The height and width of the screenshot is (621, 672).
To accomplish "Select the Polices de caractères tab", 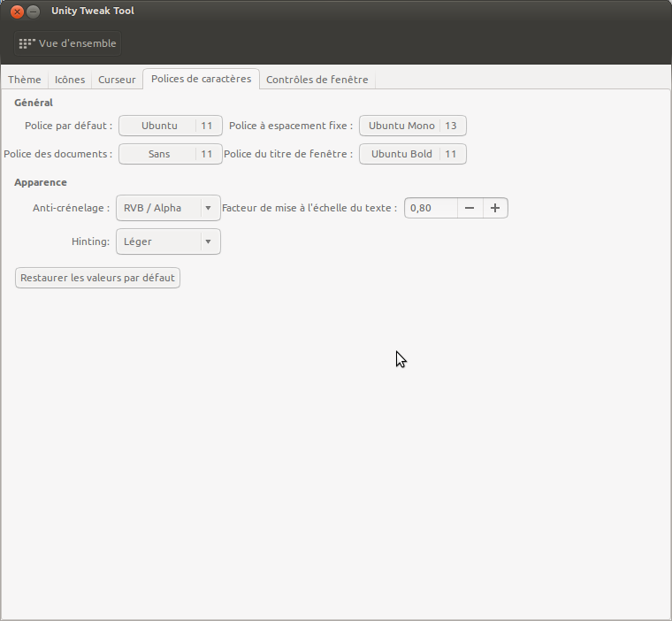I will point(201,79).
